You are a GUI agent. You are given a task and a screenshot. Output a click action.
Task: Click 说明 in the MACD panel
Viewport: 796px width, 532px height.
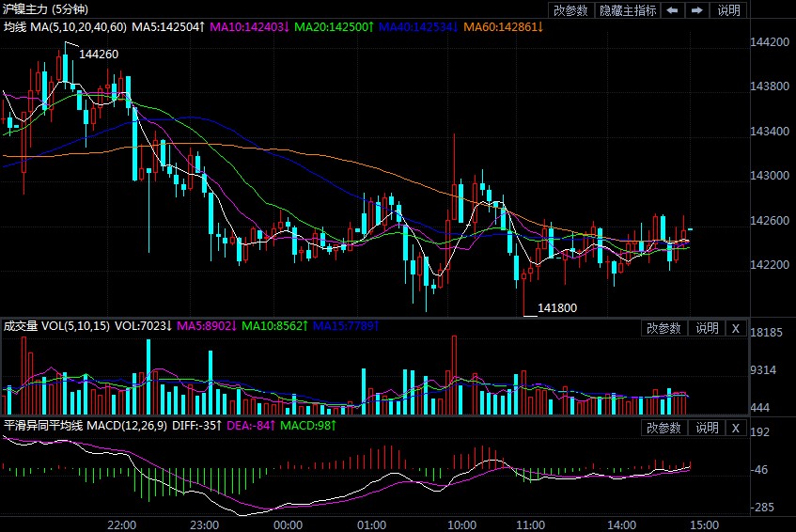707,428
